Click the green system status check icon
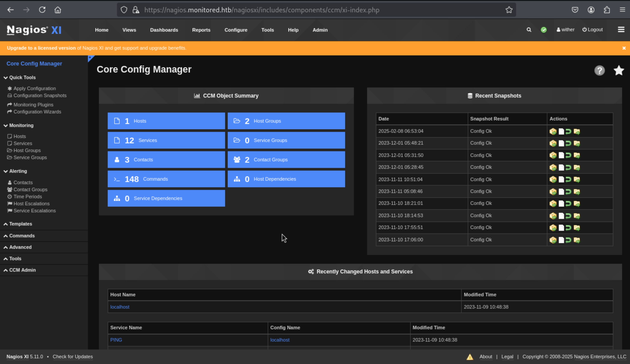Viewport: 630px width, 364px height. click(x=543, y=30)
